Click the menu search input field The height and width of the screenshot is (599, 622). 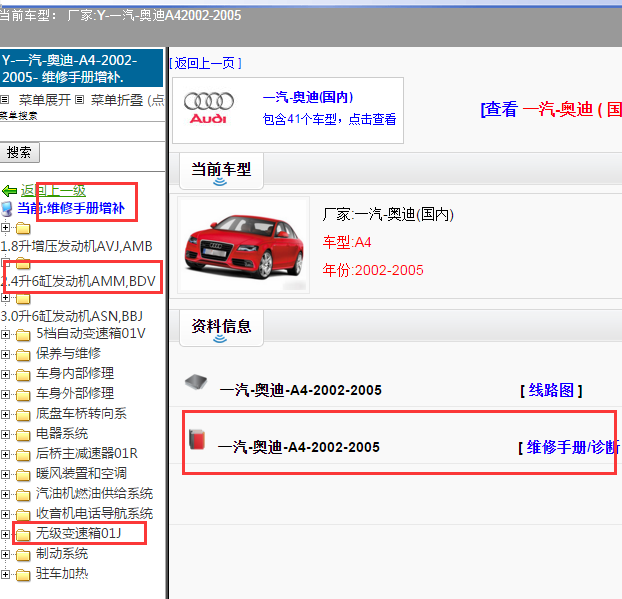[x=83, y=131]
